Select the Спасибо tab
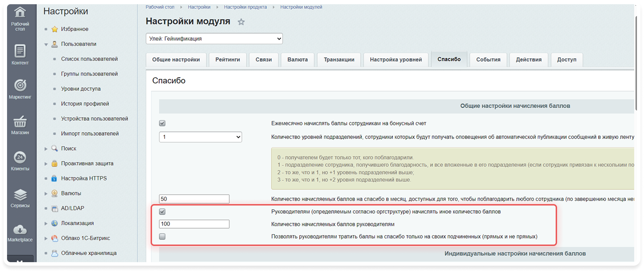Viewport: 644px width, 272px height. 449,59
